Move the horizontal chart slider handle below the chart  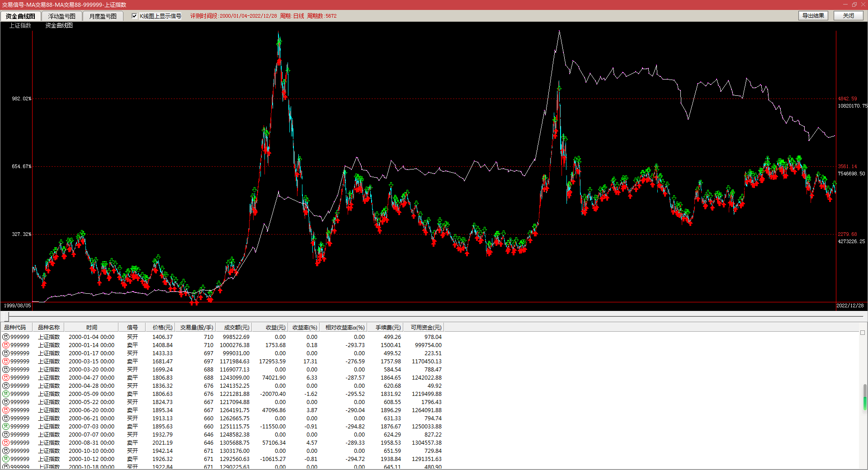click(6, 317)
